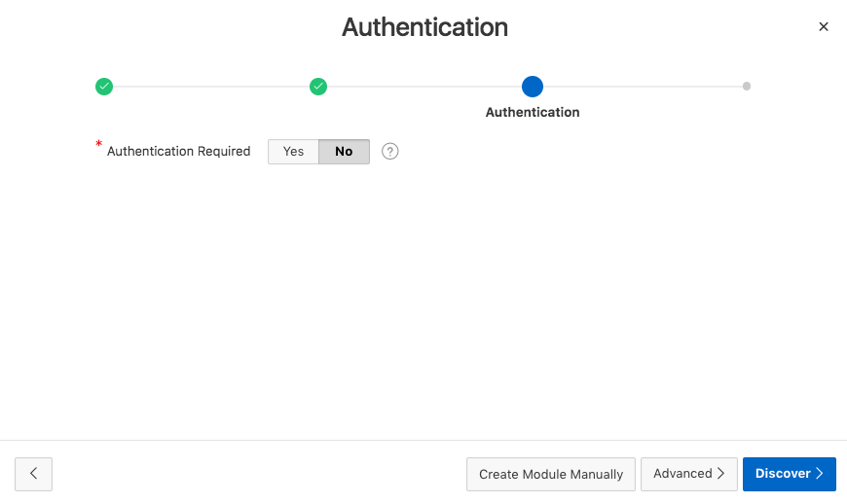The image size is (847, 504).
Task: Click the current blue Authentication step circle
Action: point(533,87)
